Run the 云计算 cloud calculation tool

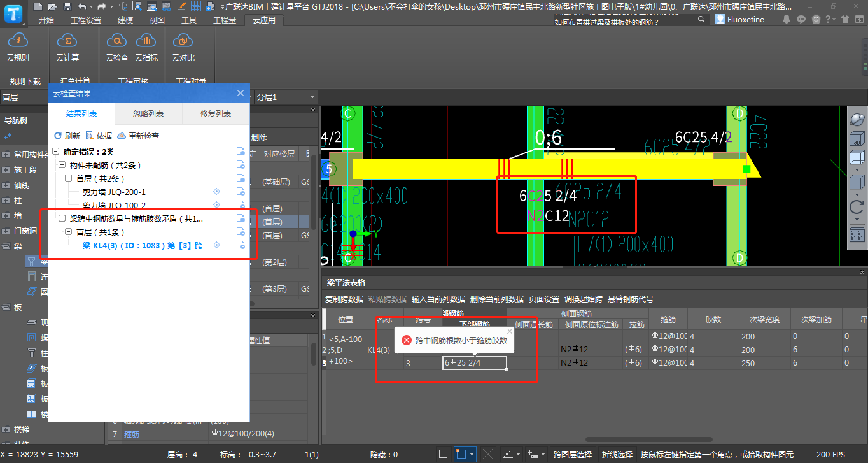coord(67,48)
